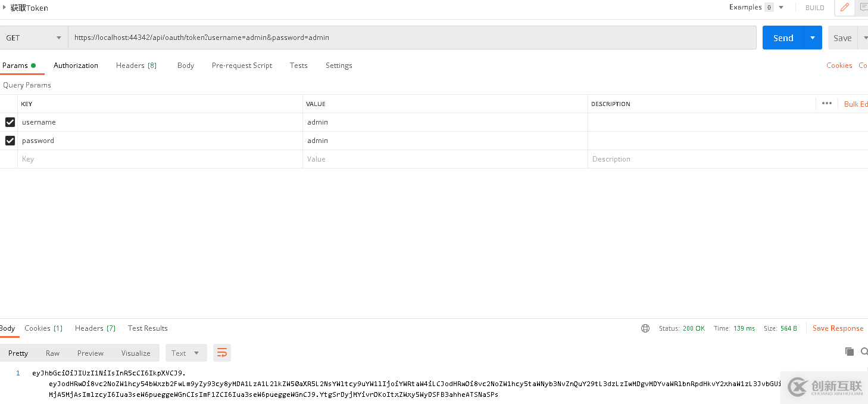Open the Headers (8) request tab
Screen dimensions: 868x404
click(136, 66)
